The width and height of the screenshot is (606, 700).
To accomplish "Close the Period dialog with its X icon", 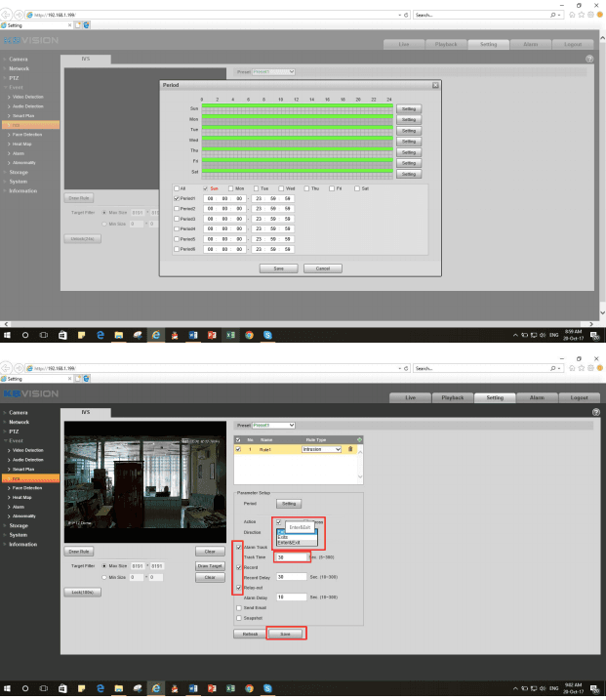I will point(435,86).
